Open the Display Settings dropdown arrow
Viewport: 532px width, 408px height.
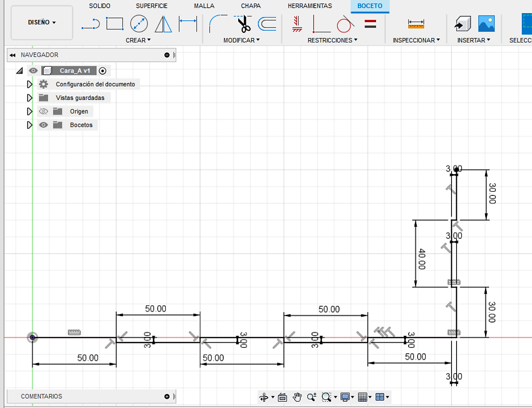(x=353, y=397)
